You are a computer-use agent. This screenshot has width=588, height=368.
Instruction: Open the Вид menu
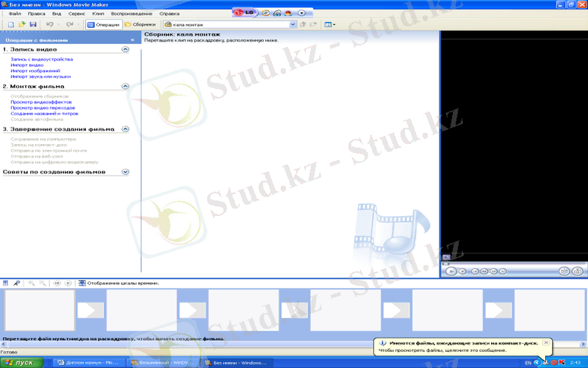click(x=57, y=13)
